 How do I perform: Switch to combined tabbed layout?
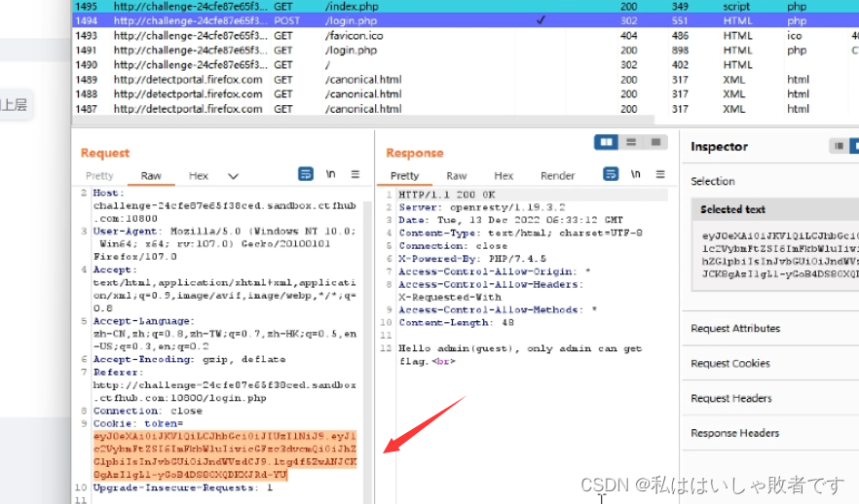click(655, 142)
